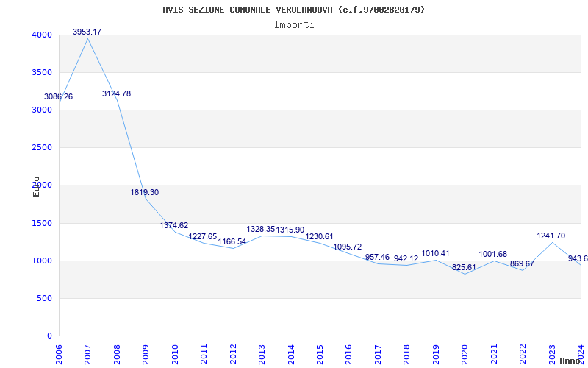Click the year 2017 axis label
The width and height of the screenshot is (588, 368).
(x=378, y=354)
